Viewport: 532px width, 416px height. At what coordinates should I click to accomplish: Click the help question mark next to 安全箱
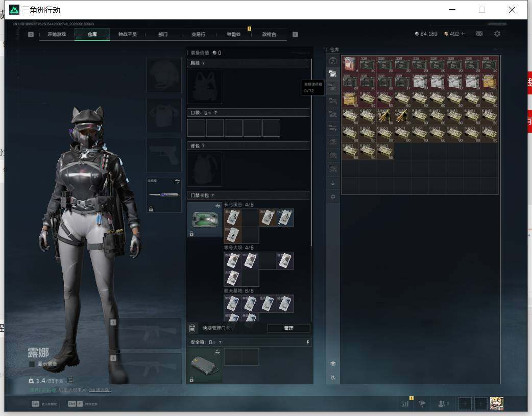[x=220, y=342]
